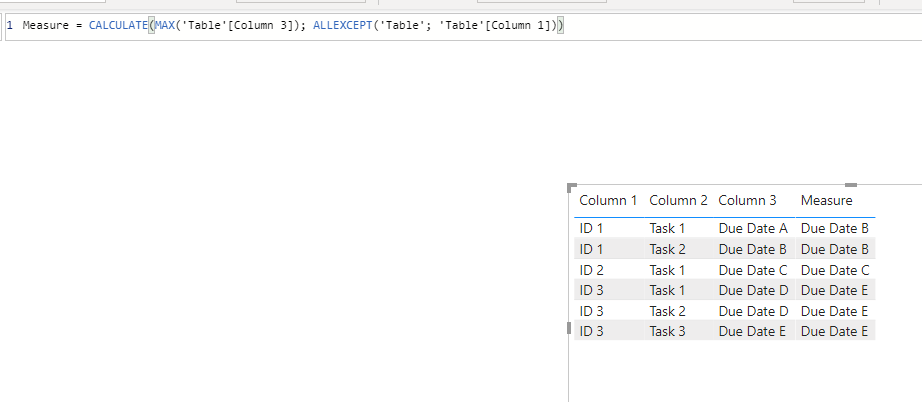
Task: Click inside the DAX formula bar
Action: point(461,26)
